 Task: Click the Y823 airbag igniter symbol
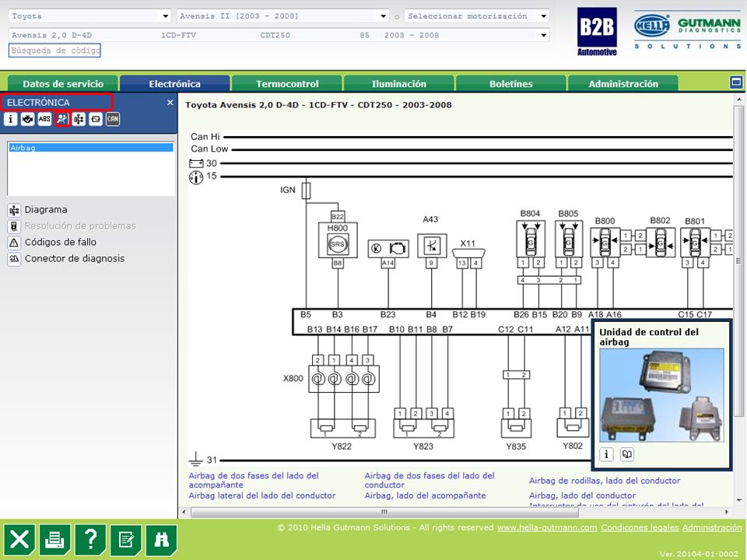pos(423,428)
